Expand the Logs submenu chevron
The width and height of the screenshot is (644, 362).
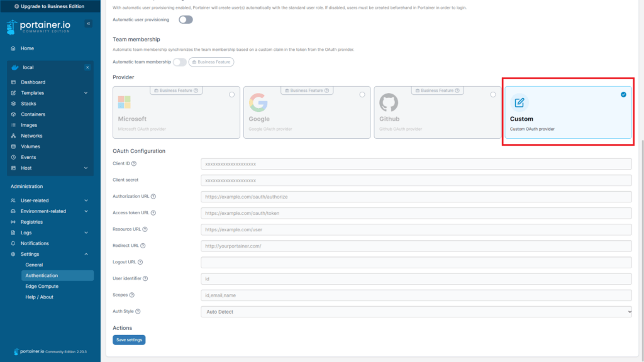pyautogui.click(x=86, y=233)
